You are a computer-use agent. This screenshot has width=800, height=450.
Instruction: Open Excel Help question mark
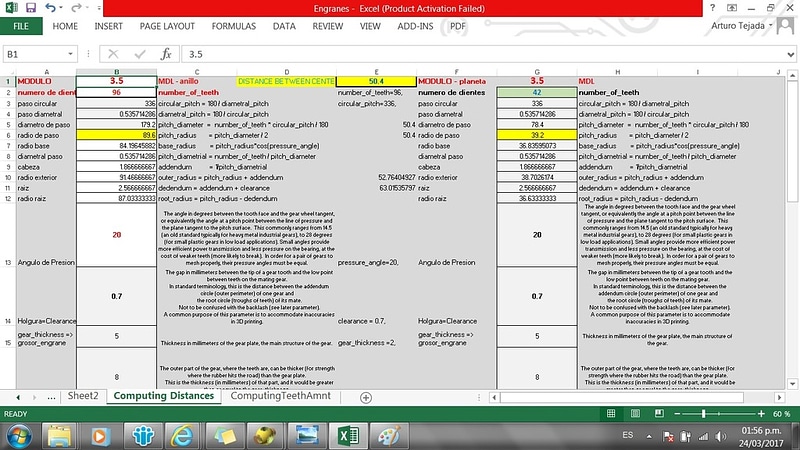[712, 8]
